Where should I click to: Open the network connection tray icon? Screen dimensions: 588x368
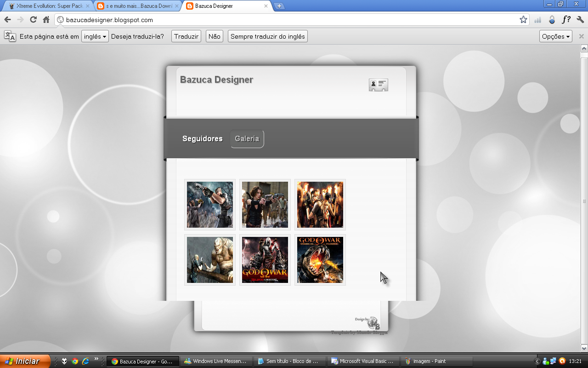pyautogui.click(x=554, y=361)
